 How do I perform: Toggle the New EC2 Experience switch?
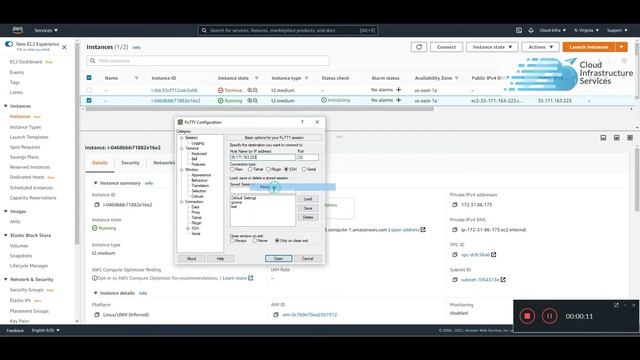tap(9, 44)
